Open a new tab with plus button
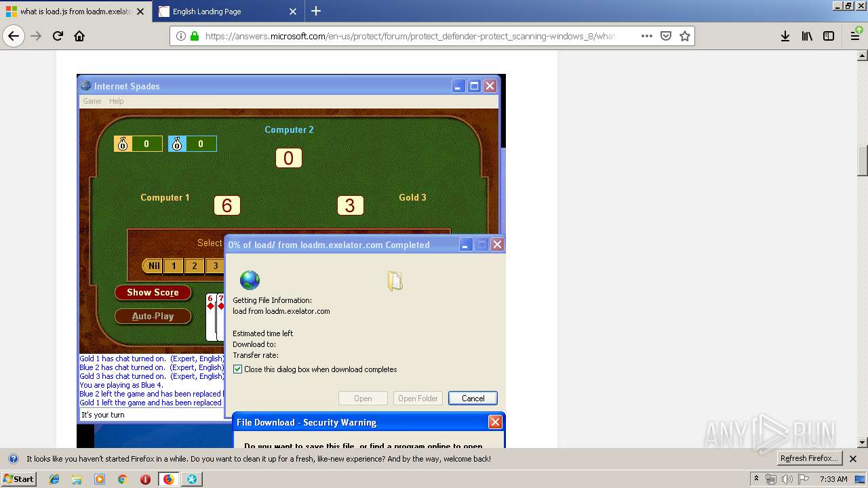This screenshot has height=488, width=868. 316,11
